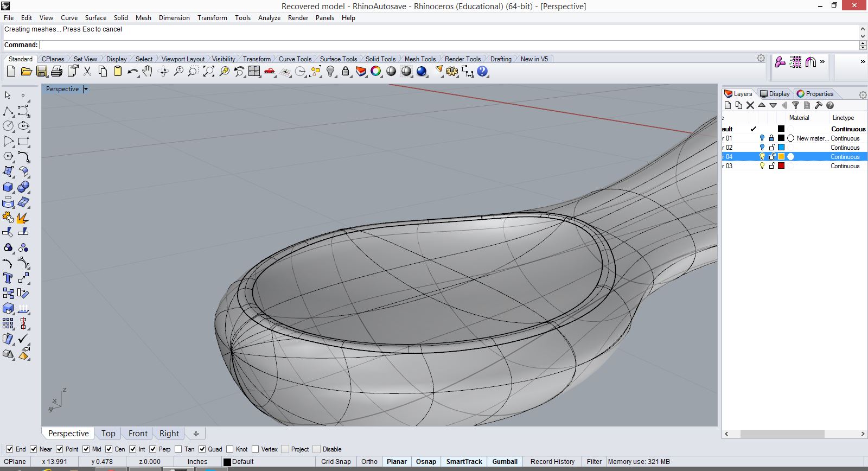Toggle visibility bulb of layer 02
Screen dimensions: 868x471
pyautogui.click(x=762, y=148)
